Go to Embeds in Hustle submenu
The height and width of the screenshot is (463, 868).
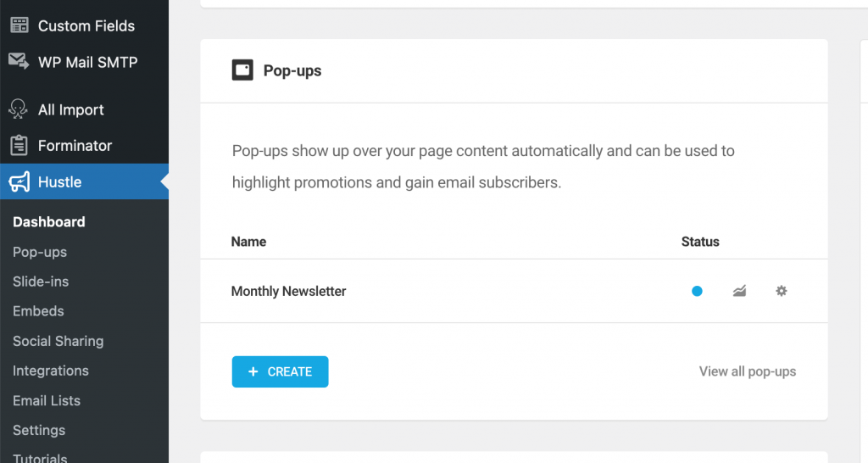click(x=38, y=311)
